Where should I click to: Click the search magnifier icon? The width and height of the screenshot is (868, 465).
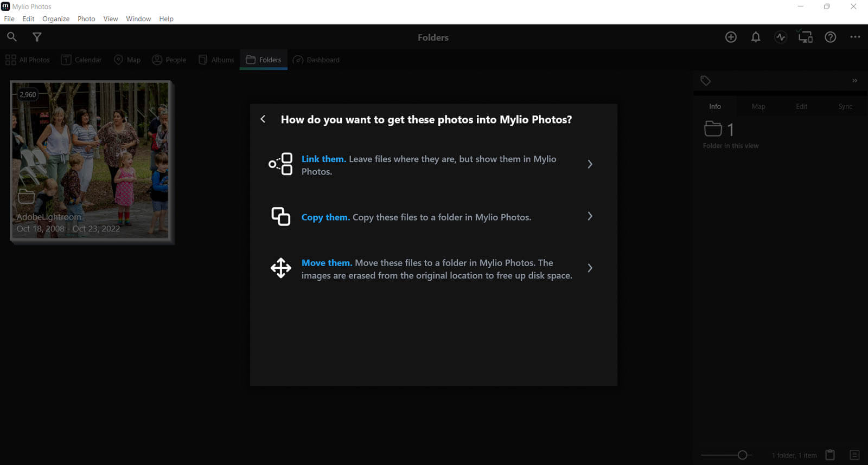(11, 37)
